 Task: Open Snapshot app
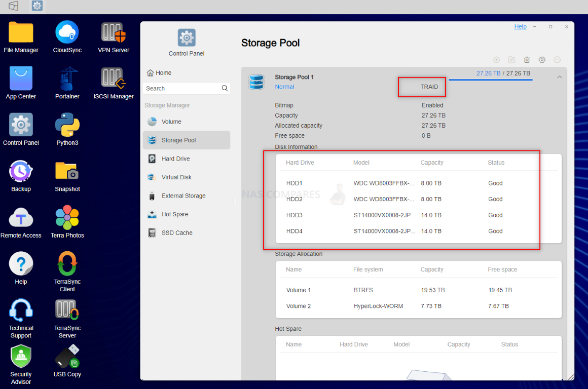(67, 176)
